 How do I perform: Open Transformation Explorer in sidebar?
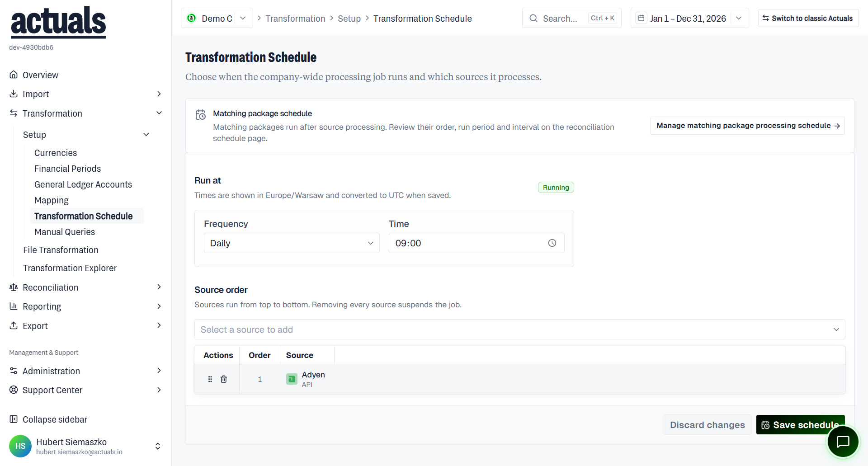[70, 268]
